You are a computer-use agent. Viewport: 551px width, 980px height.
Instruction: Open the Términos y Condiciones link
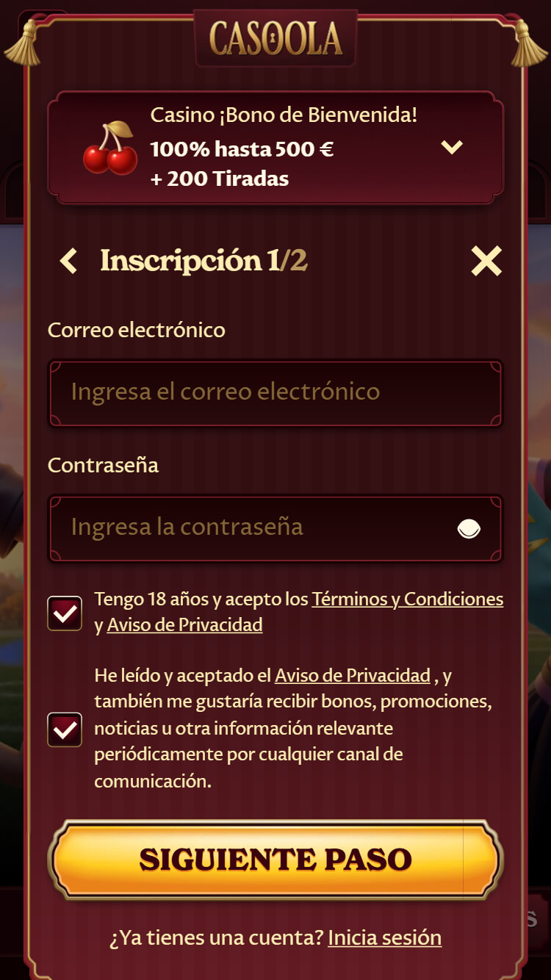(x=407, y=599)
